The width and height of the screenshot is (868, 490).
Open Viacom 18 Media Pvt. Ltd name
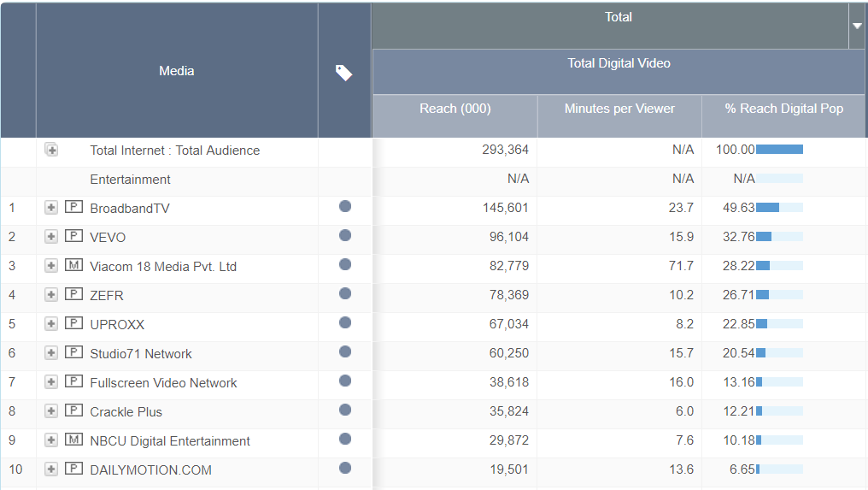point(163,267)
